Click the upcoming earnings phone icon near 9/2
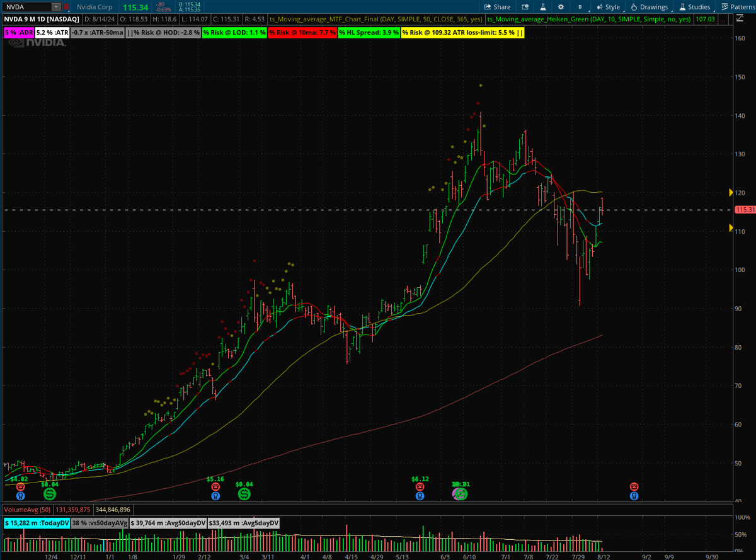 click(634, 487)
